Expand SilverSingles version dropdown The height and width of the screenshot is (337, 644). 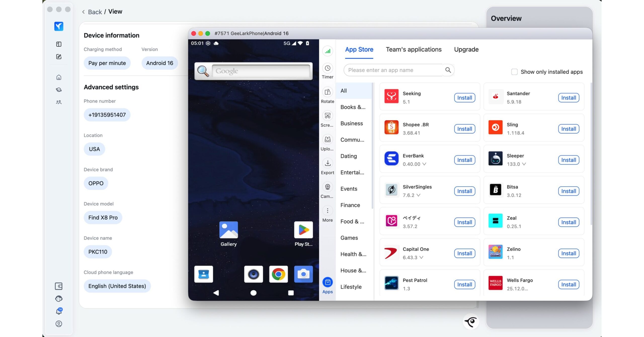click(x=418, y=195)
